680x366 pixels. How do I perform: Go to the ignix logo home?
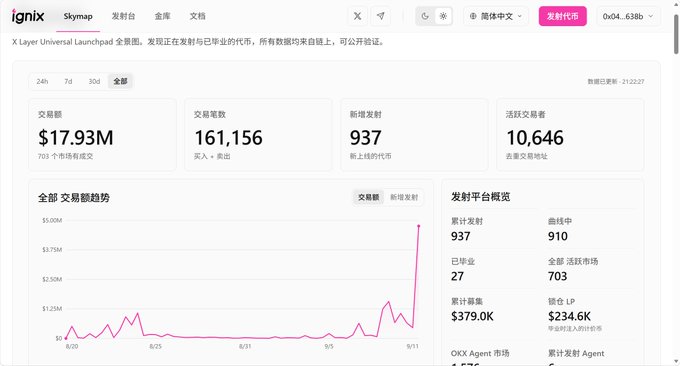28,16
